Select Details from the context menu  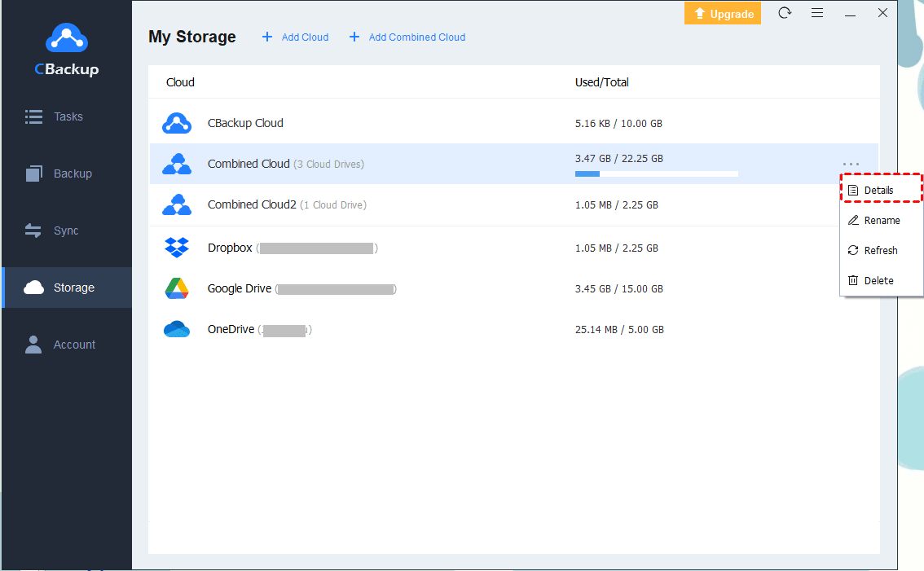point(878,190)
